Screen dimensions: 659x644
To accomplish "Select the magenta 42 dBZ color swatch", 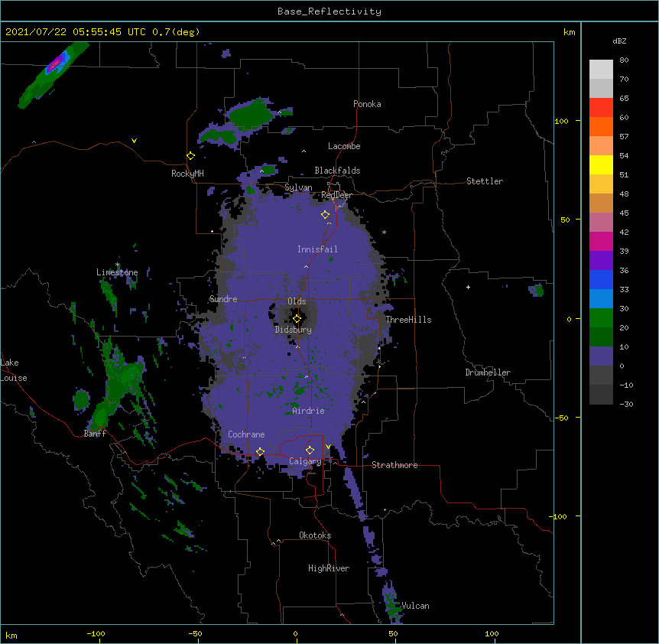I will pyautogui.click(x=601, y=241).
